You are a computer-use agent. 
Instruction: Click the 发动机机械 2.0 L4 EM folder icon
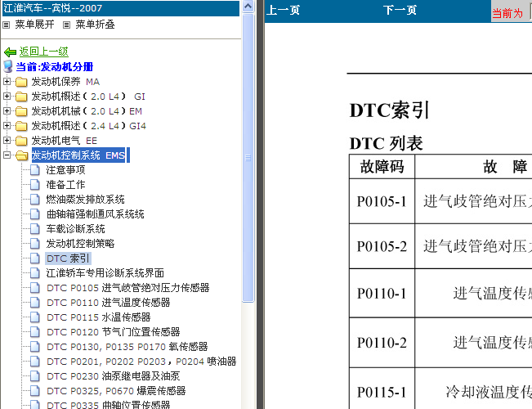21,111
